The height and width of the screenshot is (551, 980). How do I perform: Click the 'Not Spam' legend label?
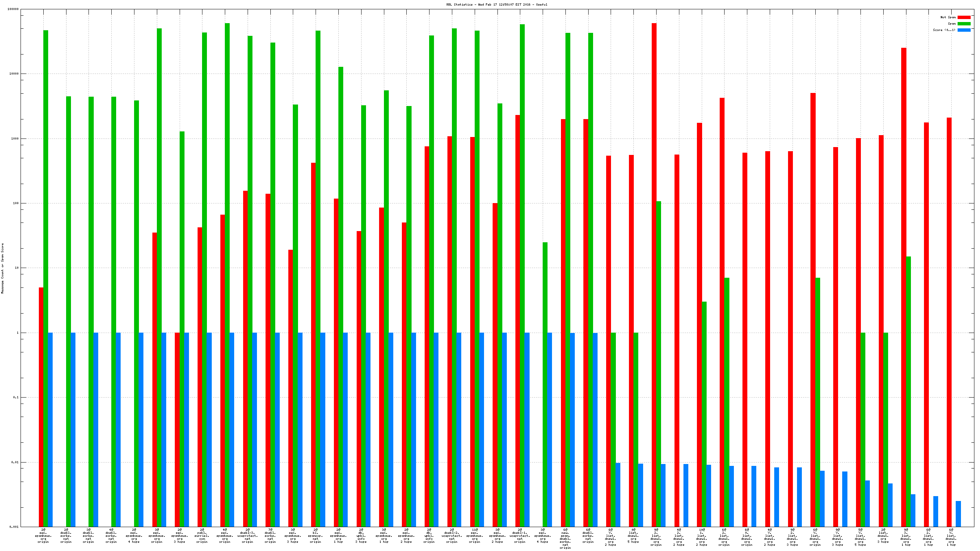click(x=948, y=17)
